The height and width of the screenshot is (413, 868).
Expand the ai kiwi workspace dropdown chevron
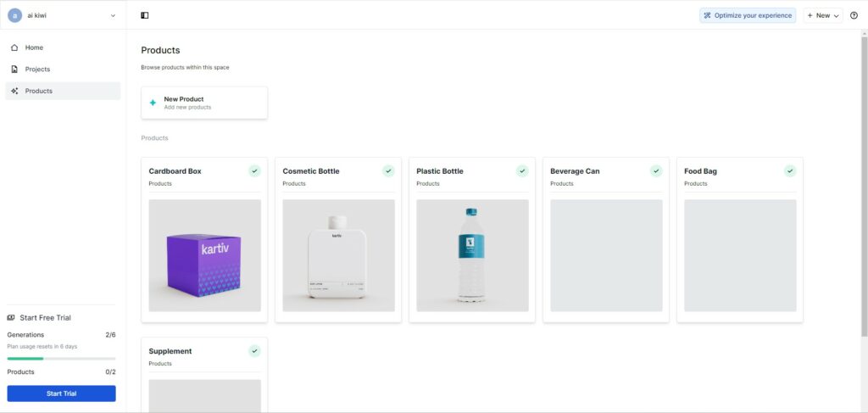(x=113, y=15)
